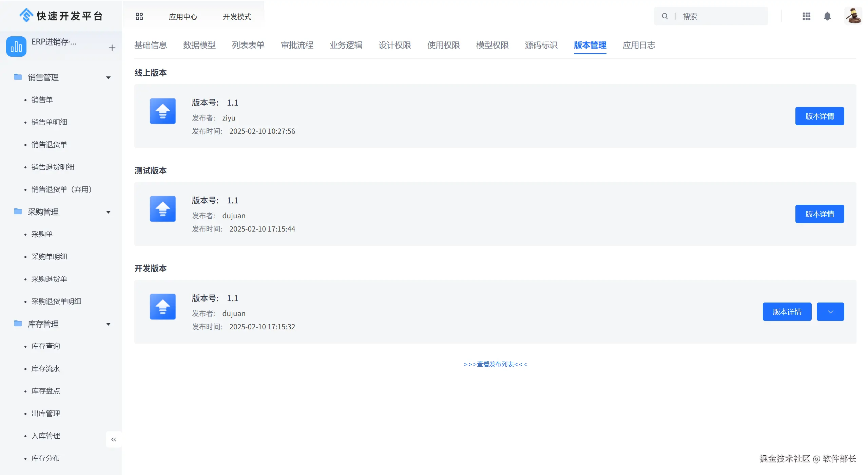Click the 查看发布列表 link
The width and height of the screenshot is (868, 475).
495,364
